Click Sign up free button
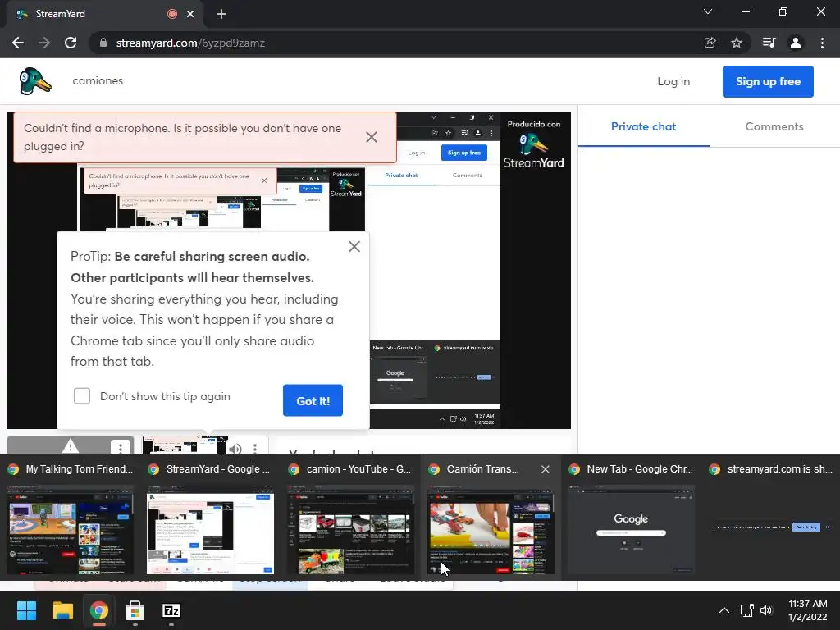Screen dimensions: 840x630 click(x=768, y=81)
